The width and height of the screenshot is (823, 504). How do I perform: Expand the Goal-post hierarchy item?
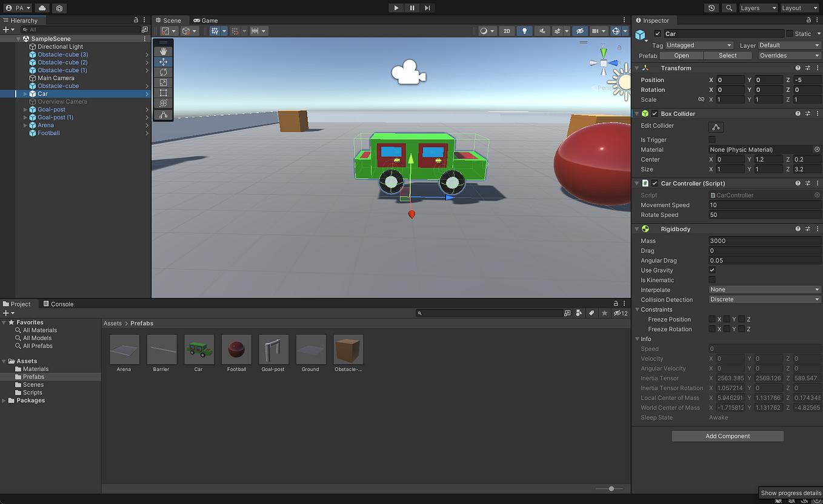click(x=24, y=110)
